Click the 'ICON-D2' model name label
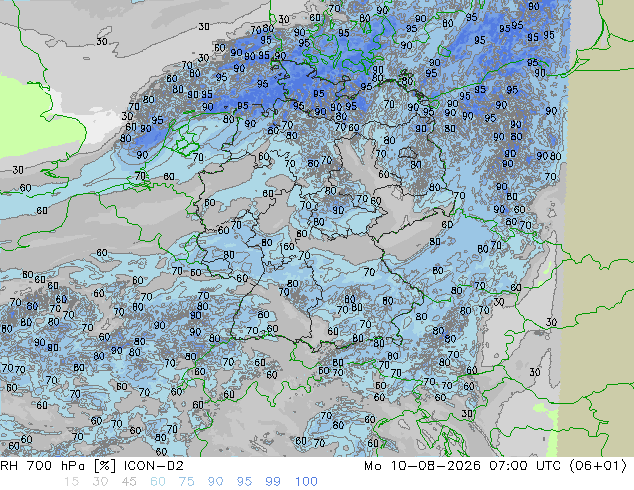This screenshot has height=490, width=634. pyautogui.click(x=154, y=466)
